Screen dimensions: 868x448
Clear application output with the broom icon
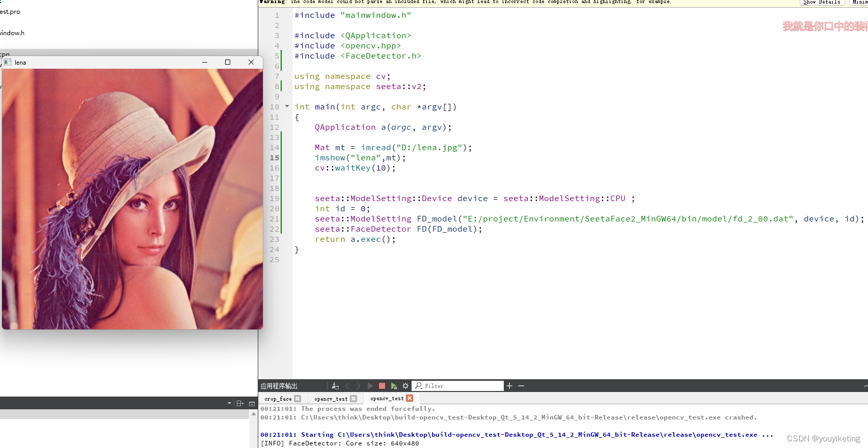click(x=335, y=386)
